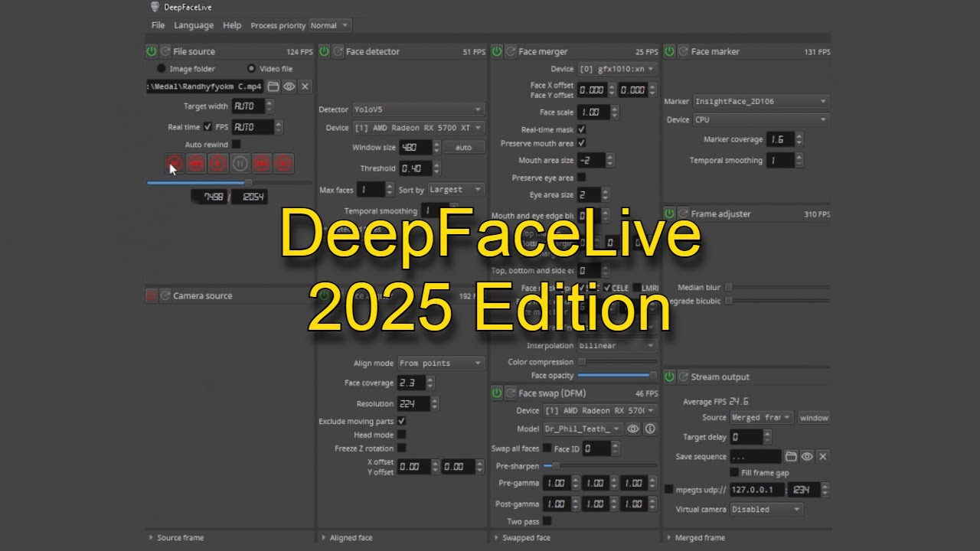Open the Sort by Largest dropdown
This screenshot has width=980, height=551.
click(x=456, y=189)
